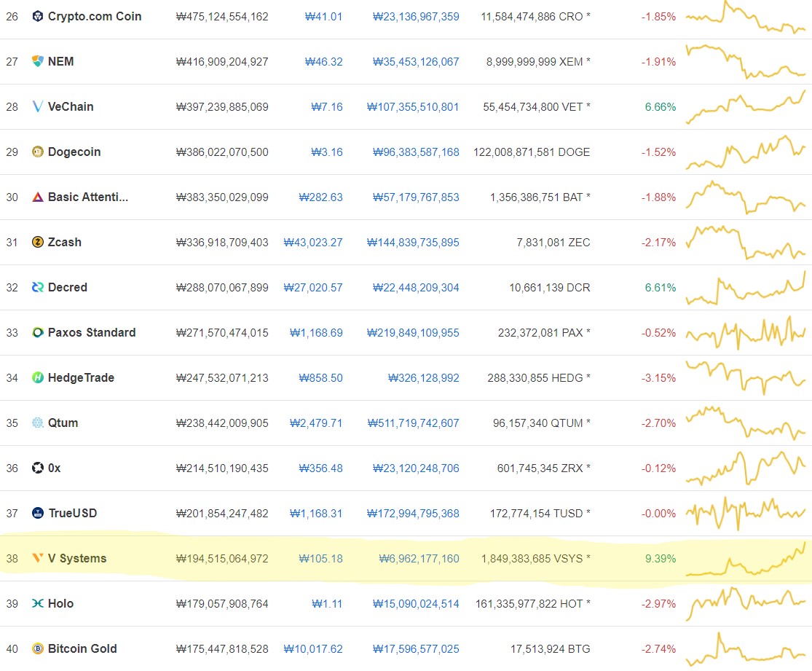Screen dimensions: 812x671
Task: Open the Dogecoin coin page
Action: [x=74, y=152]
